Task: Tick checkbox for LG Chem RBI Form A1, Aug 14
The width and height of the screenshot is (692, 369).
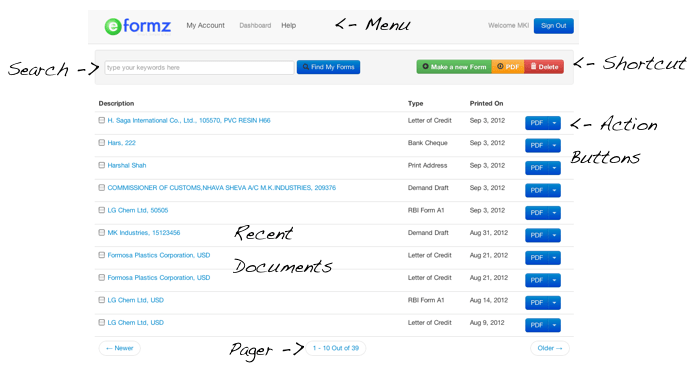Action: (102, 300)
